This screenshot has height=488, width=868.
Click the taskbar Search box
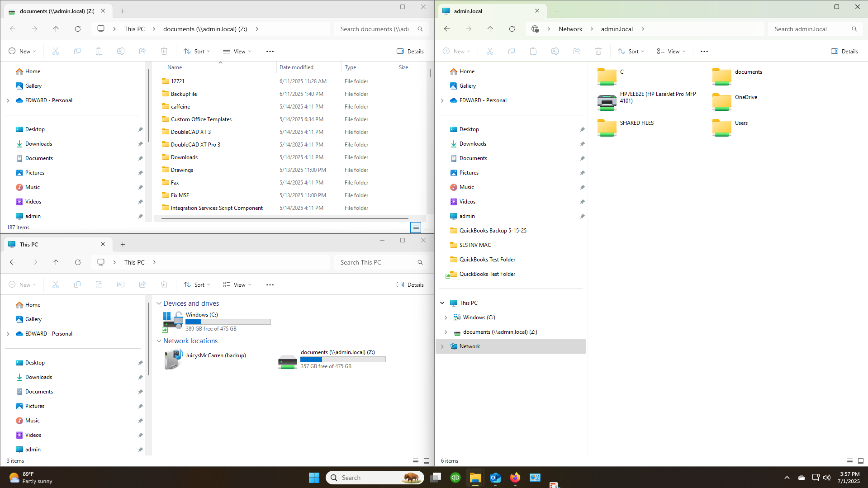[x=375, y=478]
